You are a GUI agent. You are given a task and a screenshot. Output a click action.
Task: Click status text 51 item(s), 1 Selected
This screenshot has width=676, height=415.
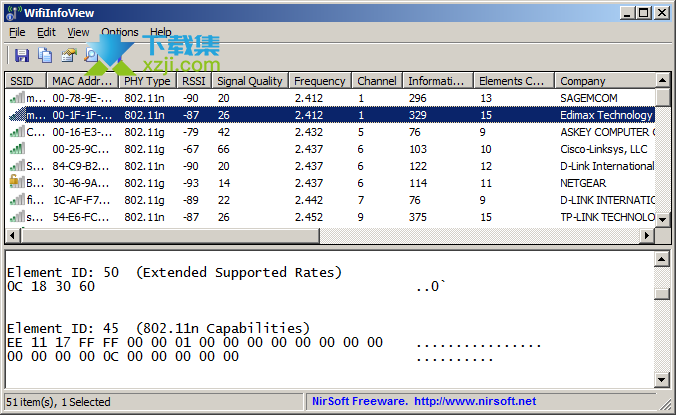click(58, 402)
